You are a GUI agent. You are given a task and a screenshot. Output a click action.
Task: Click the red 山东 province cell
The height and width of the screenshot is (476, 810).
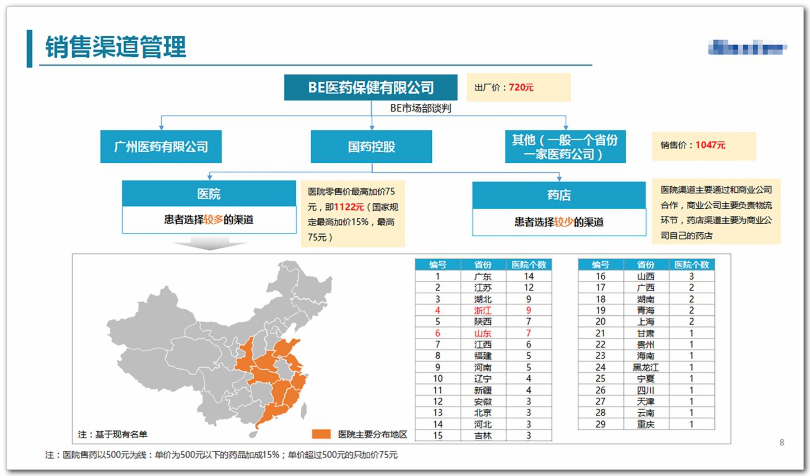click(483, 333)
